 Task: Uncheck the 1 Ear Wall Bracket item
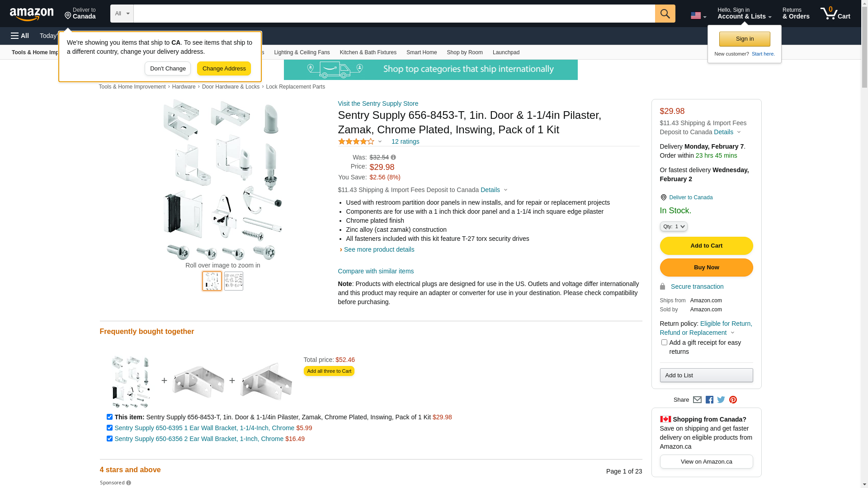(x=109, y=428)
